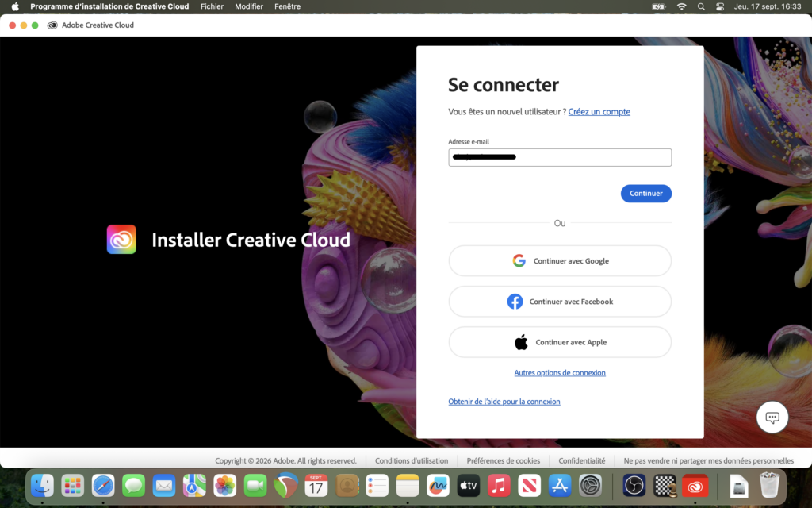Click the date and time in the menu bar
This screenshot has width=812, height=508.
(x=768, y=6)
